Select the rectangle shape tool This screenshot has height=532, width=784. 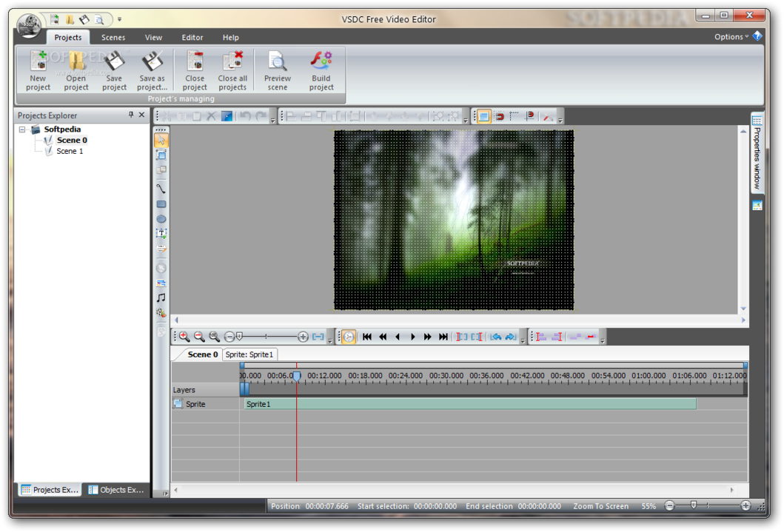point(161,203)
